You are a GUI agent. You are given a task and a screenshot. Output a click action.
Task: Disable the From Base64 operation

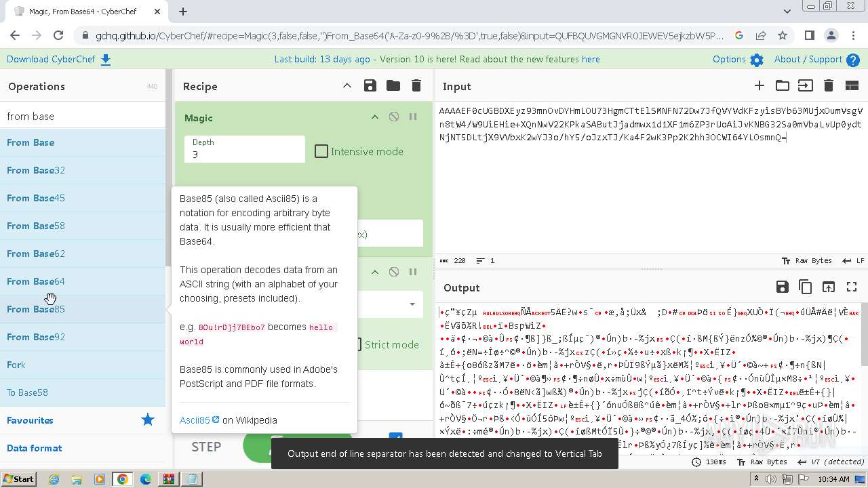click(394, 272)
